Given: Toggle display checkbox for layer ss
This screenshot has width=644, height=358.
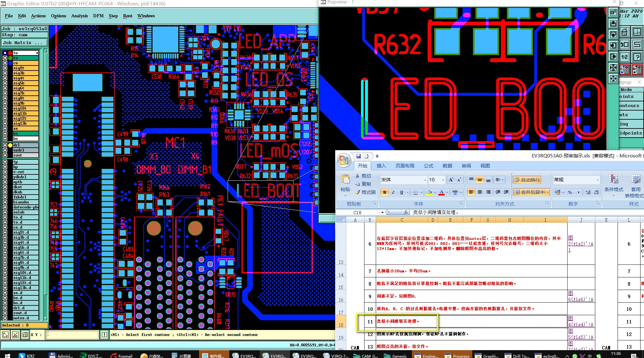Looking at the screenshot, I should coord(5,128).
